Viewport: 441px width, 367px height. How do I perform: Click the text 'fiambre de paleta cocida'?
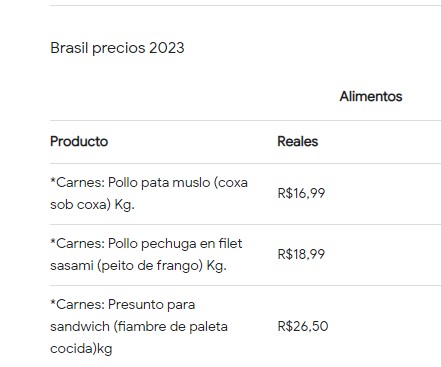coord(139,338)
